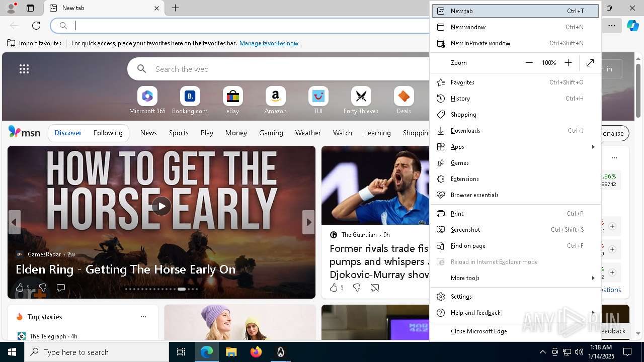The height and width of the screenshot is (362, 644).
Task: Open History from the menu
Action: 516,99
